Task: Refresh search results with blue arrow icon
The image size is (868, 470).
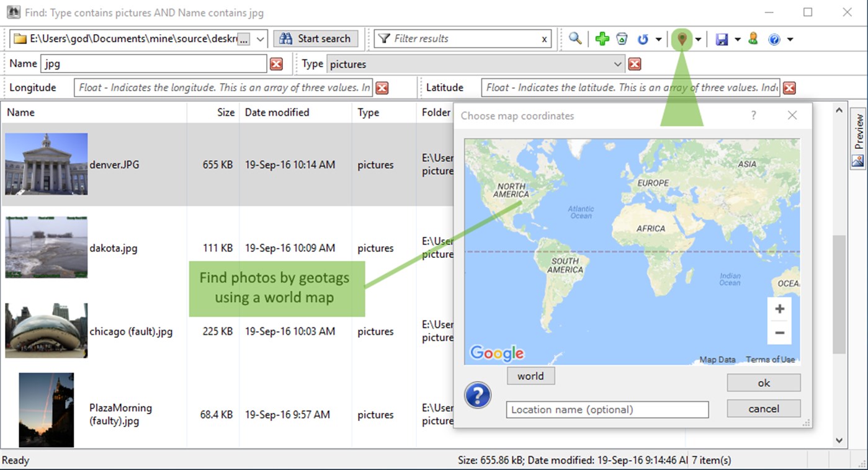Action: click(643, 38)
